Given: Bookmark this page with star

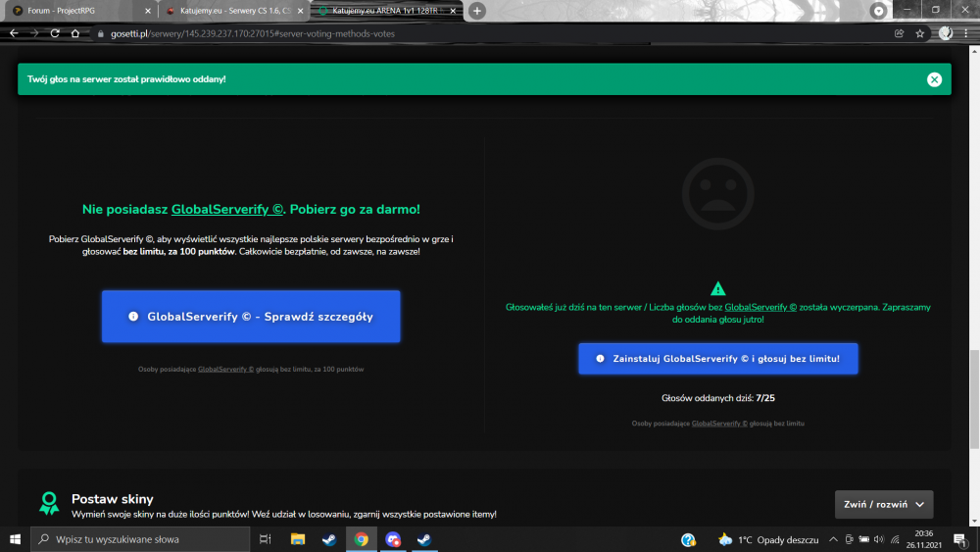Looking at the screenshot, I should [919, 33].
